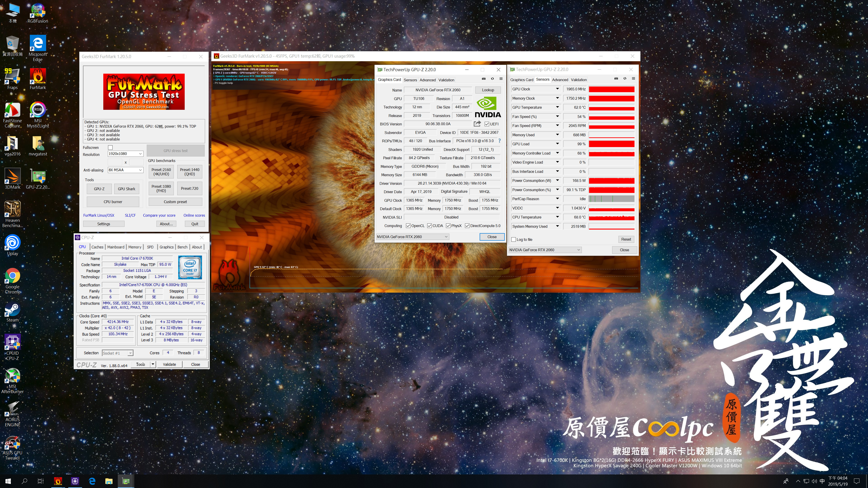This screenshot has width=868, height=488.
Task: Toggle the Fullscreen checkbox in FurMark
Action: [x=110, y=148]
